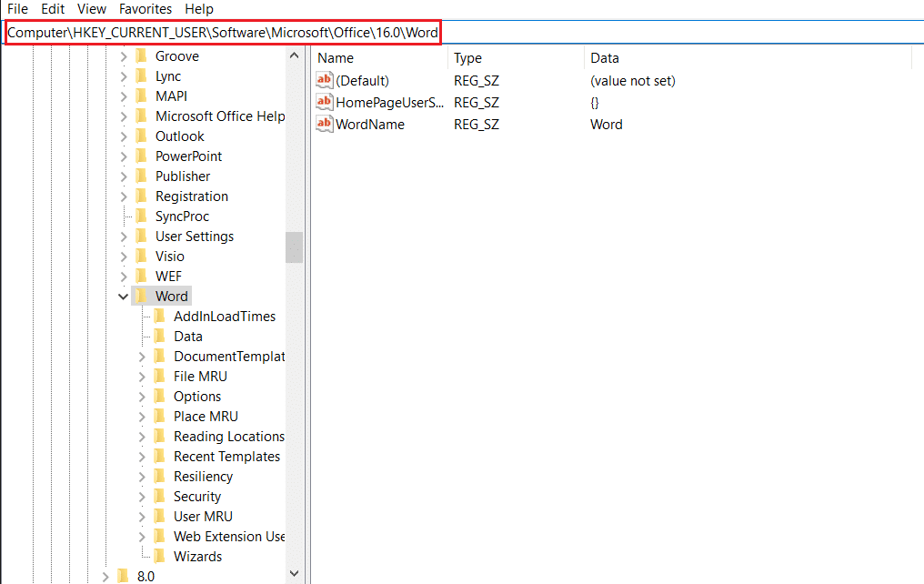924x584 pixels.
Task: Click the registry path address bar
Action: tap(462, 33)
